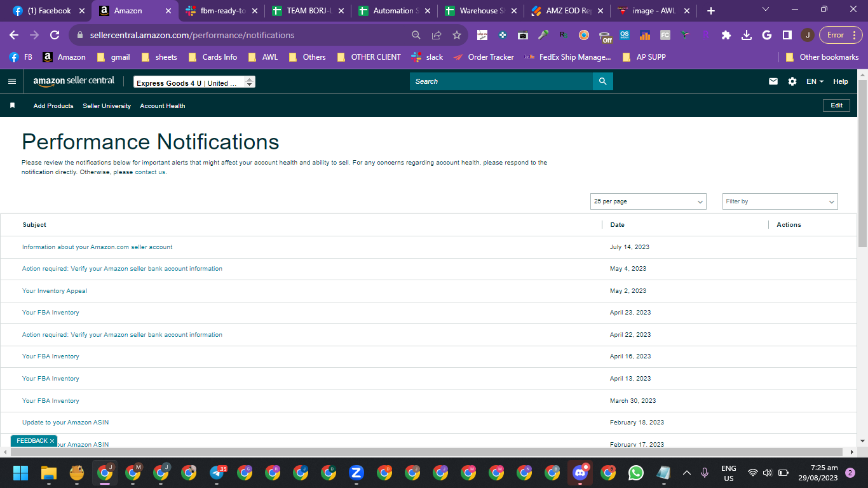Viewport: 868px width, 488px height.
Task: Open Telegram from the taskbar
Action: [217, 473]
